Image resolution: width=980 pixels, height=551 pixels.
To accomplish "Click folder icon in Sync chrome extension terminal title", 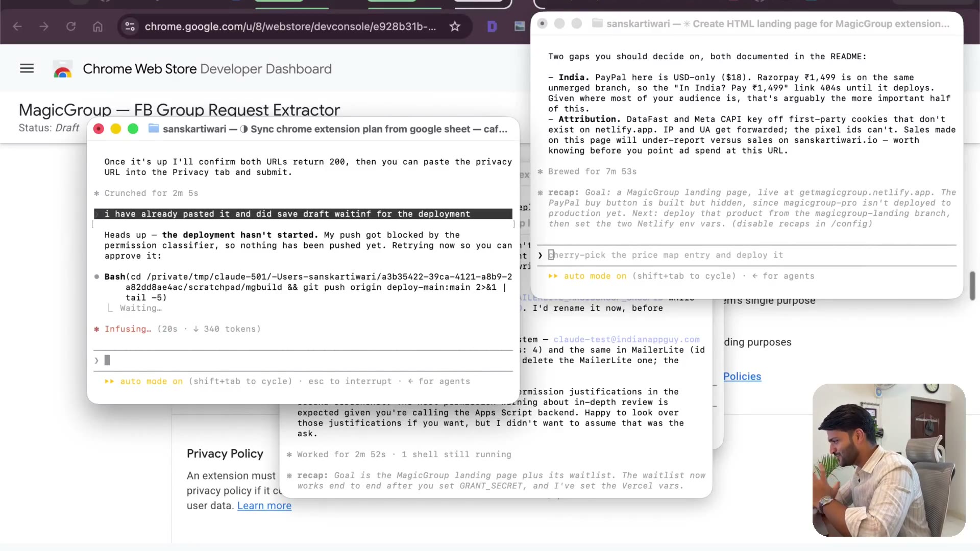I will point(154,129).
